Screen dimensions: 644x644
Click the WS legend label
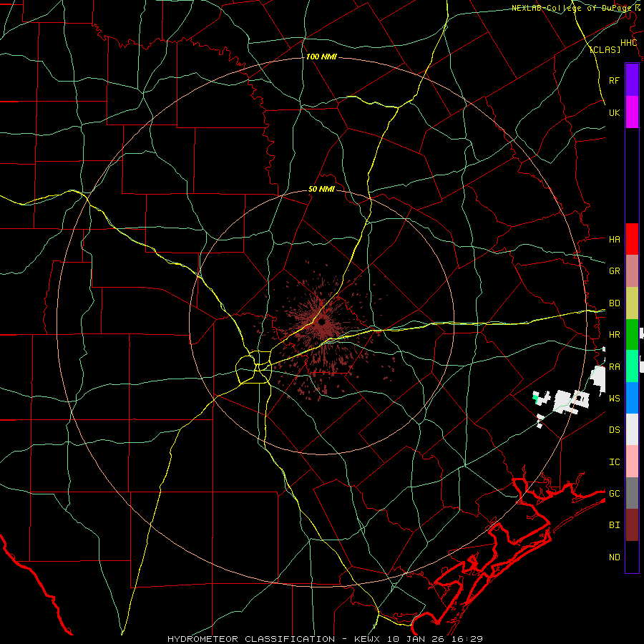click(x=614, y=398)
